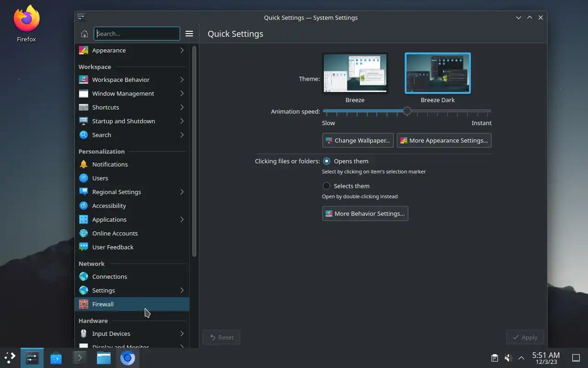Click the Accessibility icon
The width and height of the screenshot is (588, 368).
(x=84, y=206)
